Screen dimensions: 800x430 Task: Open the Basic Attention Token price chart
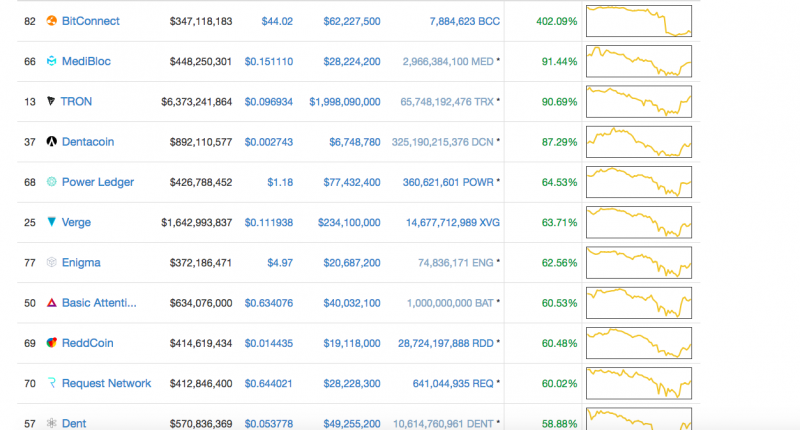(x=639, y=303)
